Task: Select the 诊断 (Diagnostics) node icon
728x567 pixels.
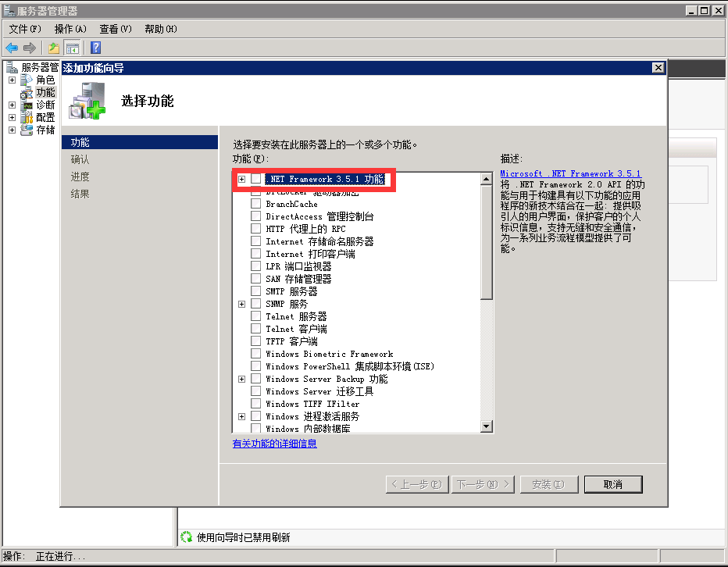Action: pos(27,105)
